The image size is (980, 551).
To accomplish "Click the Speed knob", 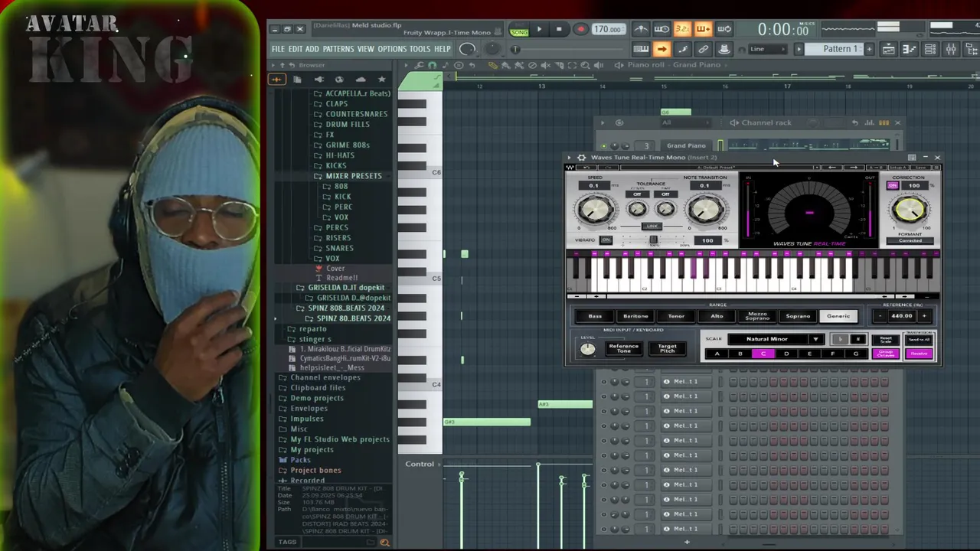I will (595, 210).
